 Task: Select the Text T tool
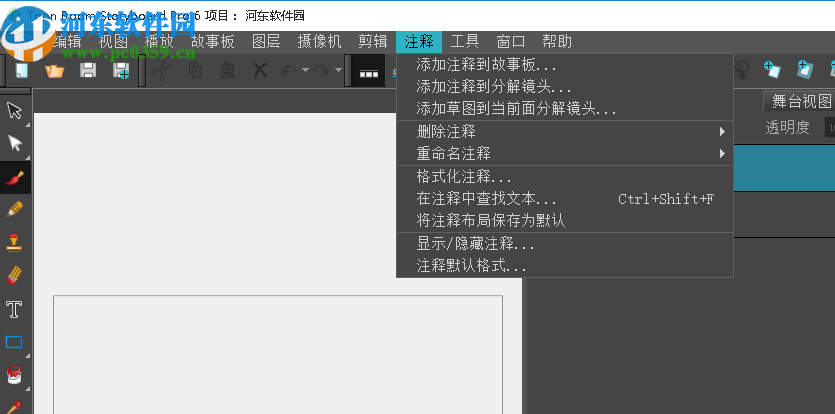coord(14,309)
